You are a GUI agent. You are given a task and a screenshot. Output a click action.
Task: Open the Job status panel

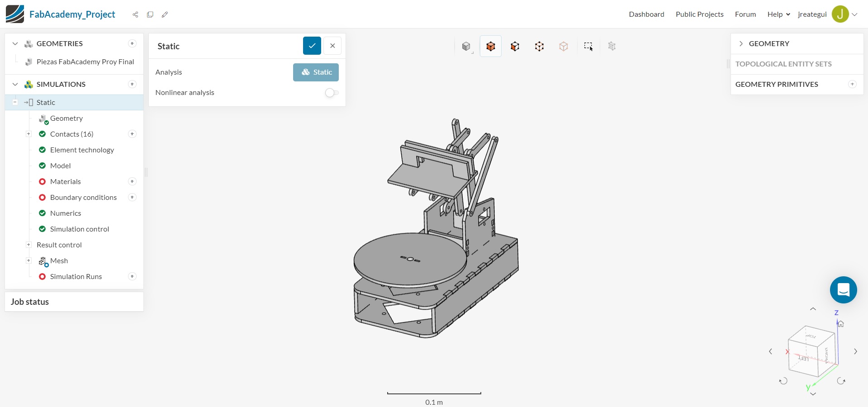pos(74,302)
